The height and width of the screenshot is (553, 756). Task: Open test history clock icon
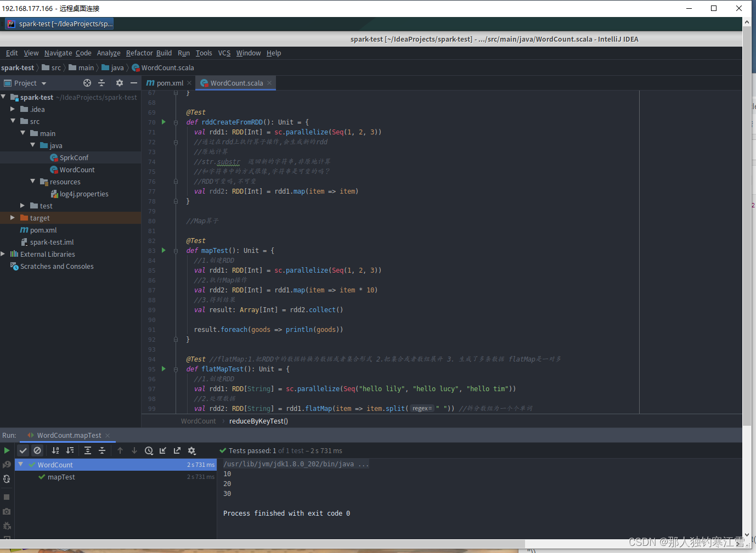coord(149,450)
